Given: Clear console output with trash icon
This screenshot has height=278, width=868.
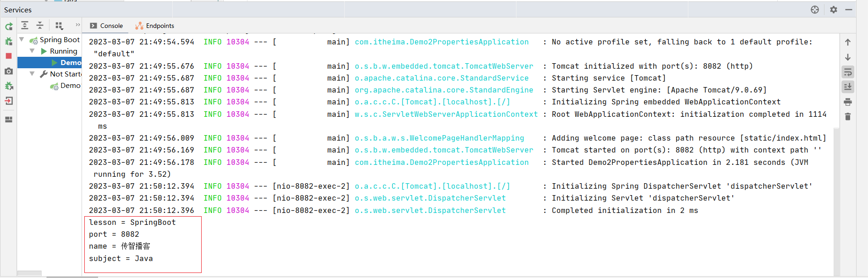Looking at the screenshot, I should 848,117.
